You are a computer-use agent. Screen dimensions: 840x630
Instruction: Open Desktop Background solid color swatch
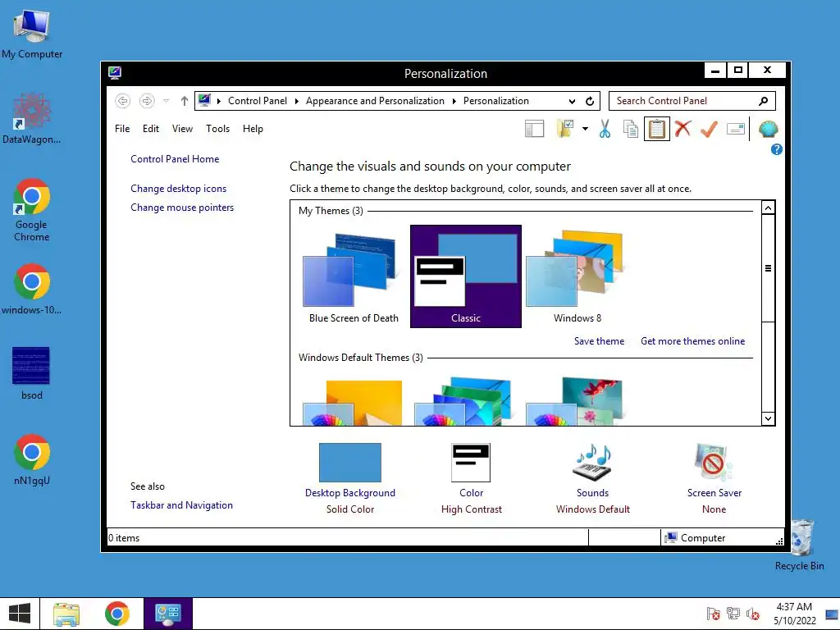[x=349, y=463]
